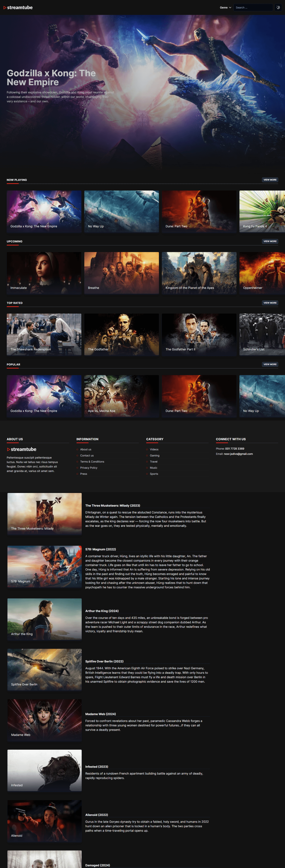Open the Schindler's List card
Screen dimensions: 285x868
pos(262,334)
